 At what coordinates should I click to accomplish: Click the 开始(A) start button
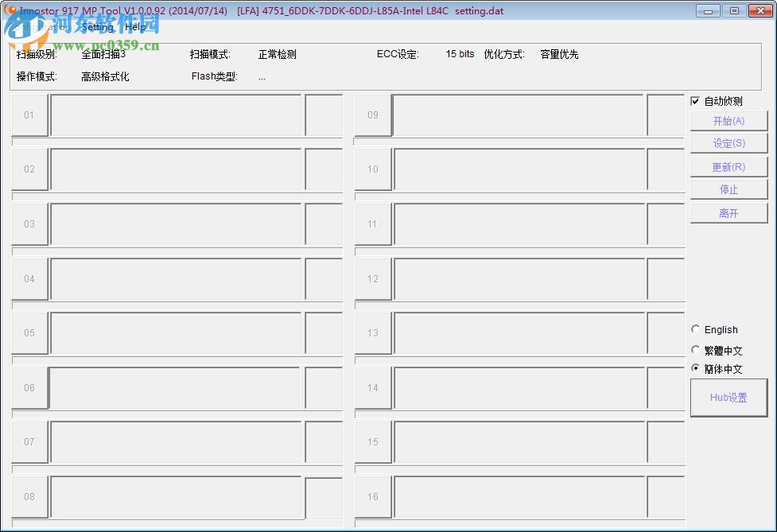pos(728,120)
